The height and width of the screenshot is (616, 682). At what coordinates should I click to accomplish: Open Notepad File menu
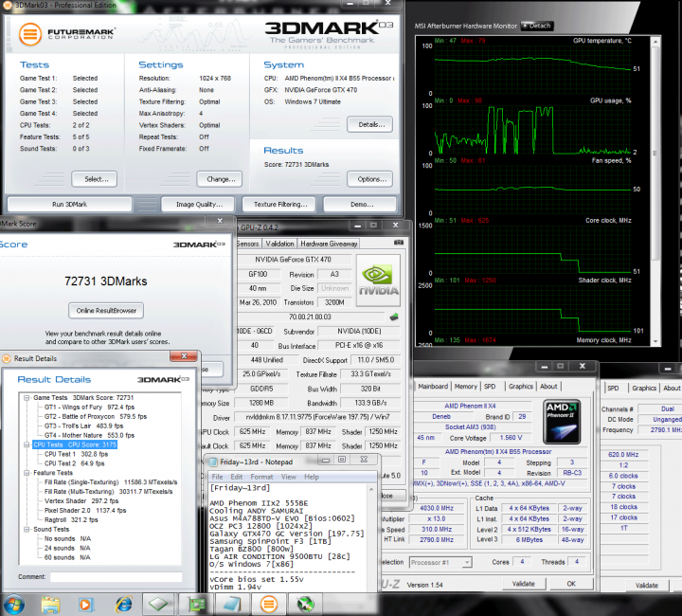coord(217,477)
